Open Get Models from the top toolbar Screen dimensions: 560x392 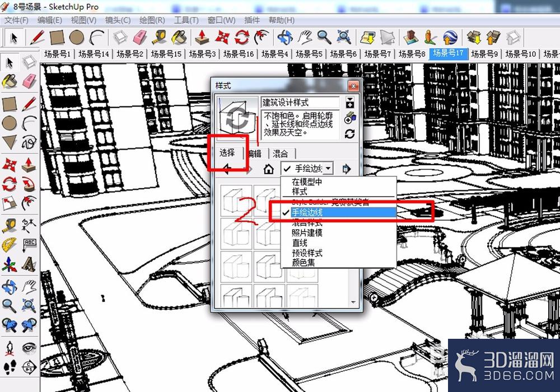474,37
